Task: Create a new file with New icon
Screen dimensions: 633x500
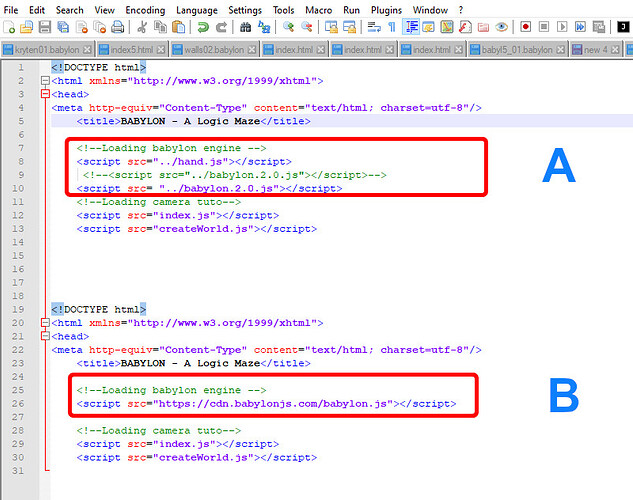Action: [x=9, y=27]
